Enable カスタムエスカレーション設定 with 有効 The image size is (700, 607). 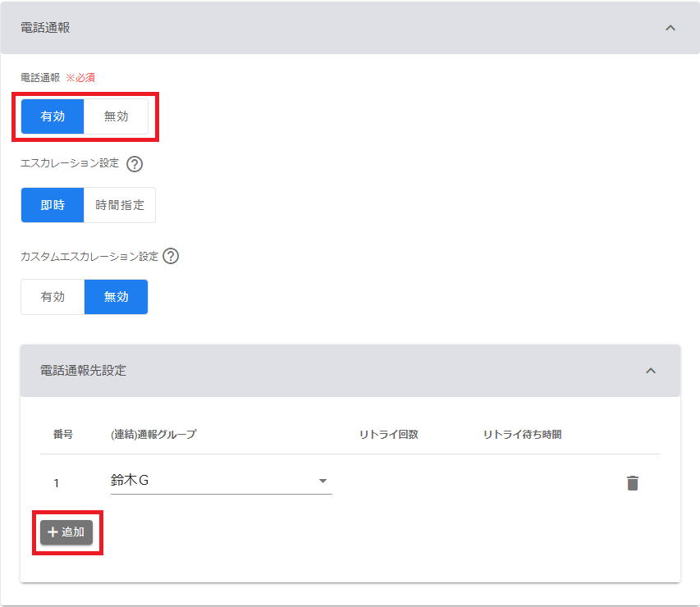[53, 297]
